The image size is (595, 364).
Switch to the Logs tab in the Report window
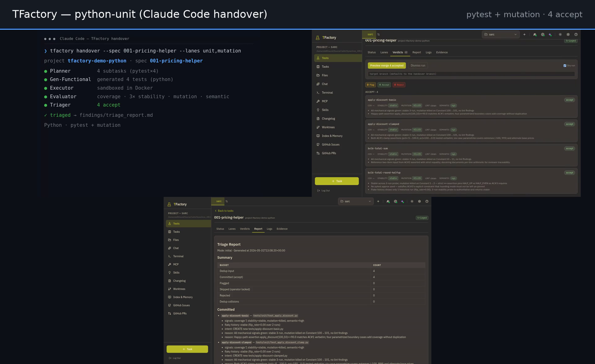pyautogui.click(x=270, y=229)
